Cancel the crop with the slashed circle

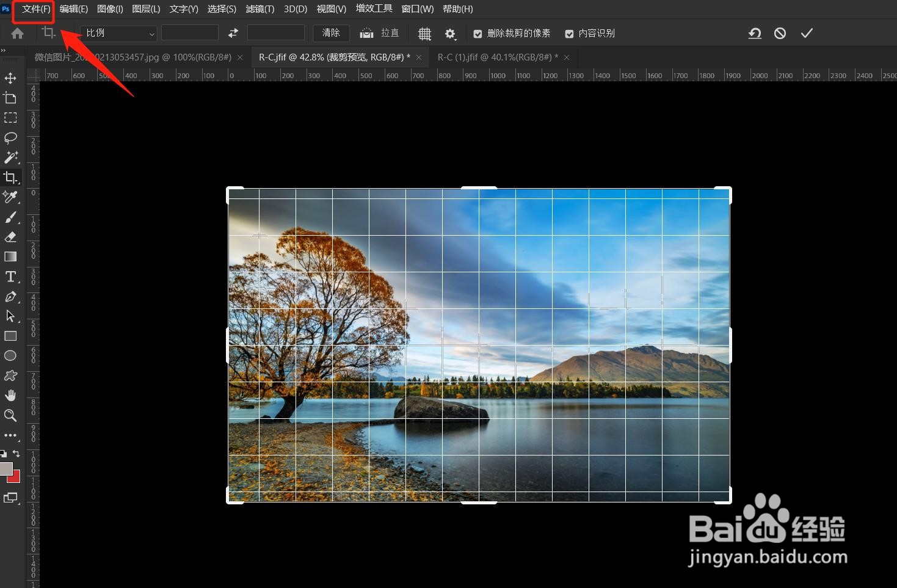coord(780,34)
